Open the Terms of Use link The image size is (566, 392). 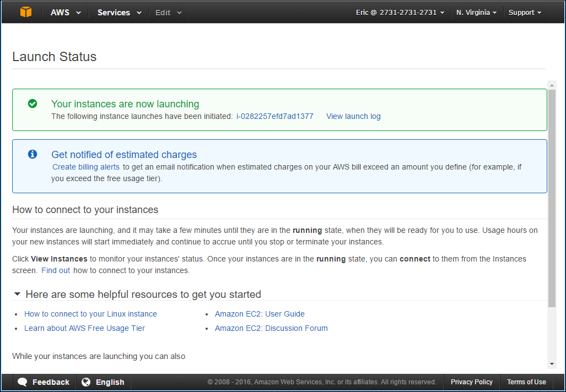coord(526,382)
